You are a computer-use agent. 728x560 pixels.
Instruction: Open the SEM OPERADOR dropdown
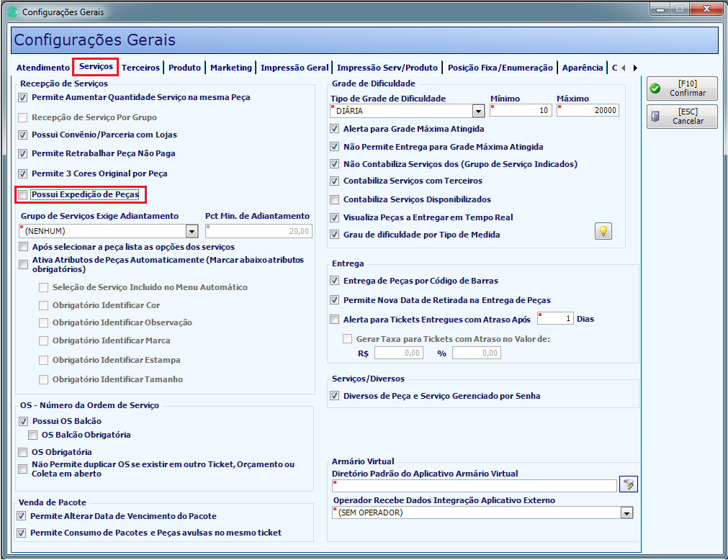click(x=626, y=513)
